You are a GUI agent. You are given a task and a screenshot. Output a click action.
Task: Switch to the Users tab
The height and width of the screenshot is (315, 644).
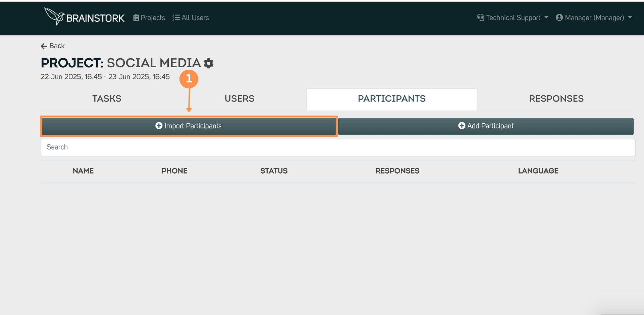(239, 99)
